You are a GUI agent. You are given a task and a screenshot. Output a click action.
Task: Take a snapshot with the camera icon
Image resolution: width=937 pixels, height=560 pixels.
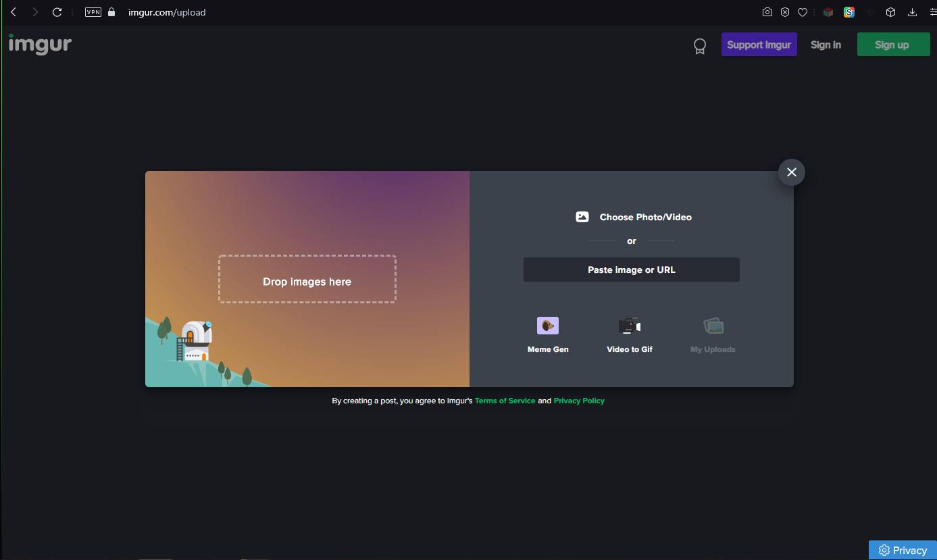[x=767, y=12]
